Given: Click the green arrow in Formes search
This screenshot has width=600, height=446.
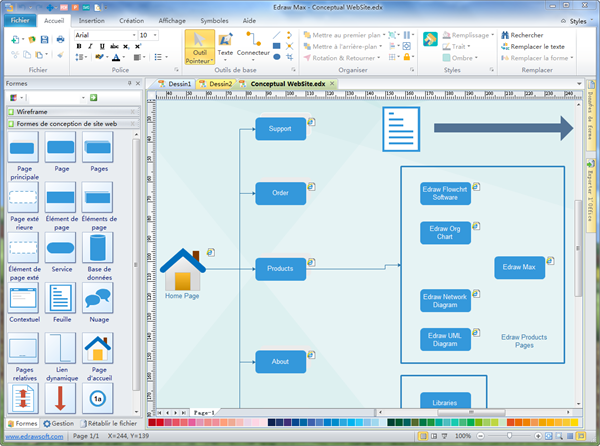Looking at the screenshot, I should (x=93, y=98).
